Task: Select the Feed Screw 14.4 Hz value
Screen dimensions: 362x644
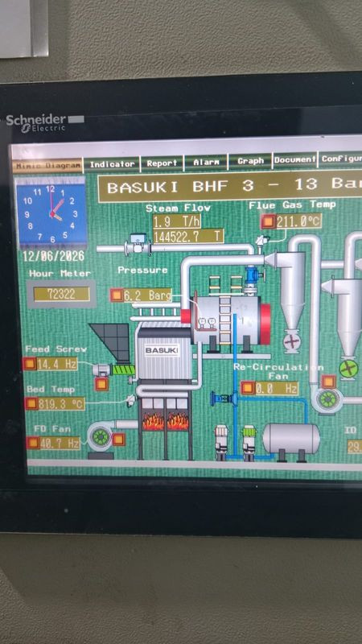Action: click(x=57, y=364)
